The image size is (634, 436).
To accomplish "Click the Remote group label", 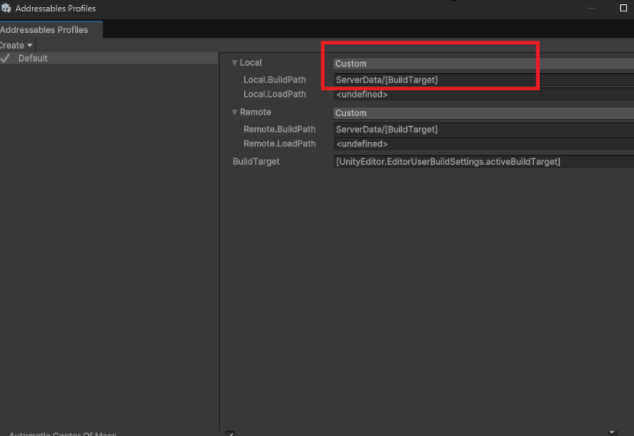I will click(256, 112).
